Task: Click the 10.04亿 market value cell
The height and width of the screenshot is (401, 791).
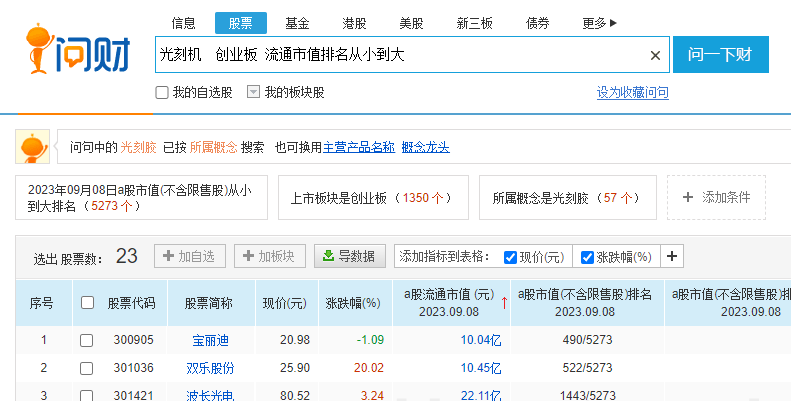Action: click(x=481, y=340)
